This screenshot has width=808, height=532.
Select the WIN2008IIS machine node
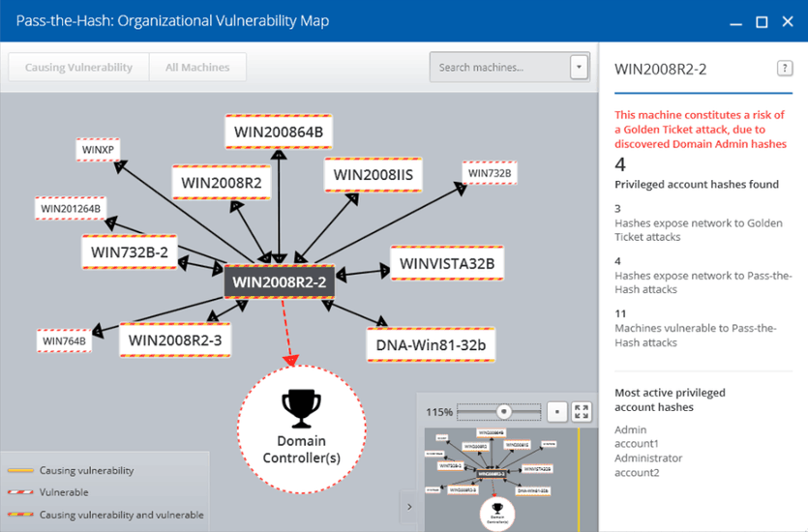[374, 174]
